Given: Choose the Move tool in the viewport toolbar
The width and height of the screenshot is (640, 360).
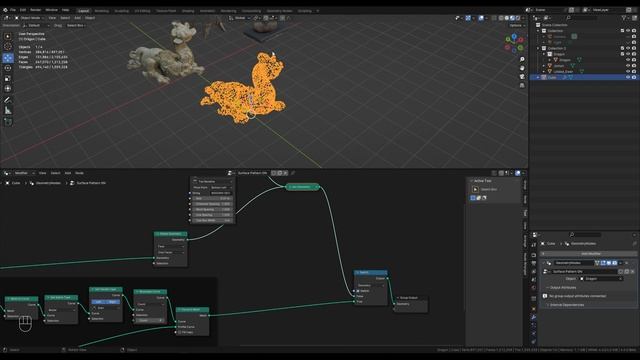Looking at the screenshot, I should tap(8, 58).
